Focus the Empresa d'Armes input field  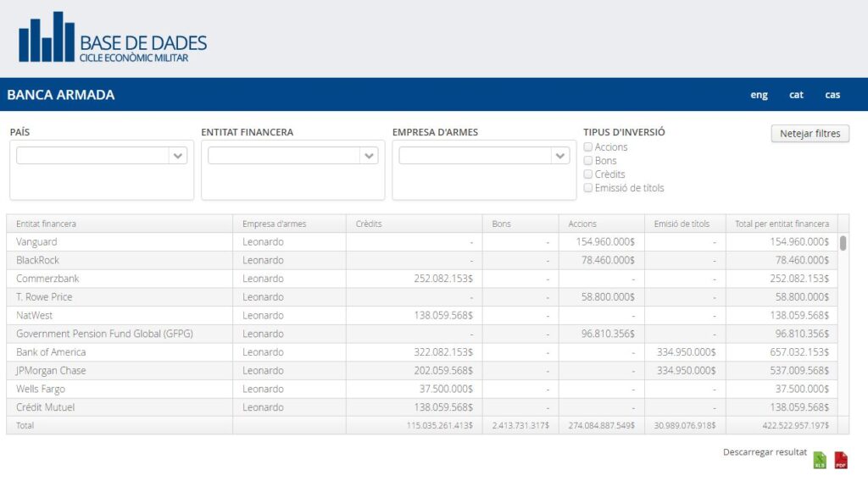pyautogui.click(x=475, y=155)
